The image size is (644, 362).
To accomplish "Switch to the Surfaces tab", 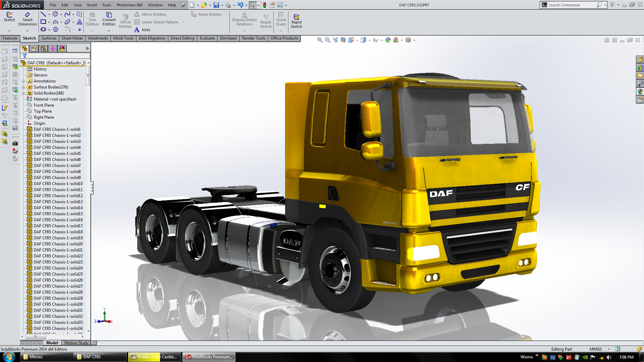I will pos(49,38).
